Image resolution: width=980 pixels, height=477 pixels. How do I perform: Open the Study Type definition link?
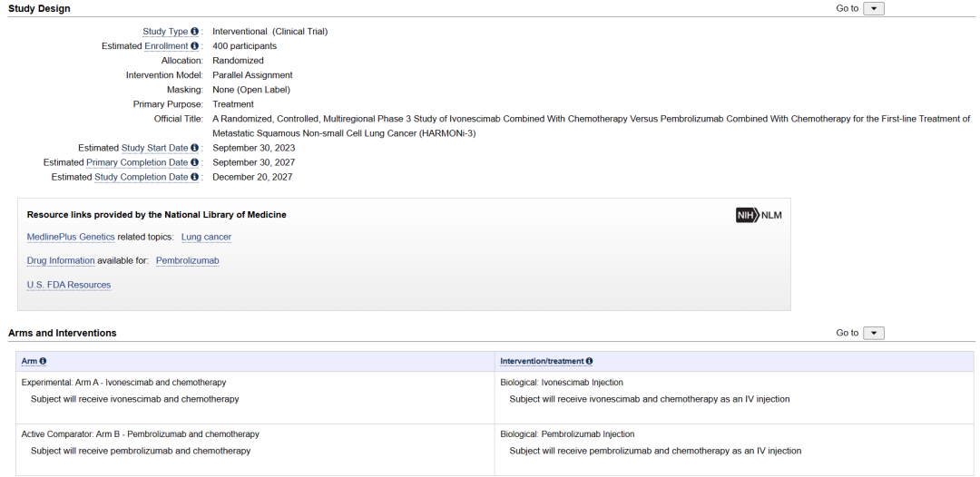[x=165, y=32]
